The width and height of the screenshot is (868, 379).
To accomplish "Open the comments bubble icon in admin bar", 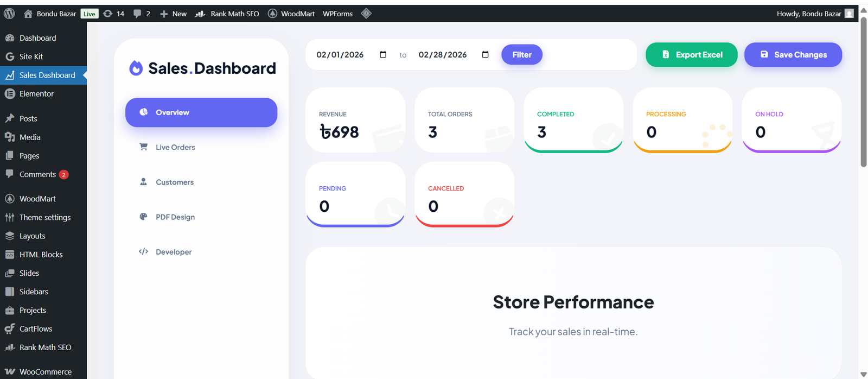I will tap(137, 14).
